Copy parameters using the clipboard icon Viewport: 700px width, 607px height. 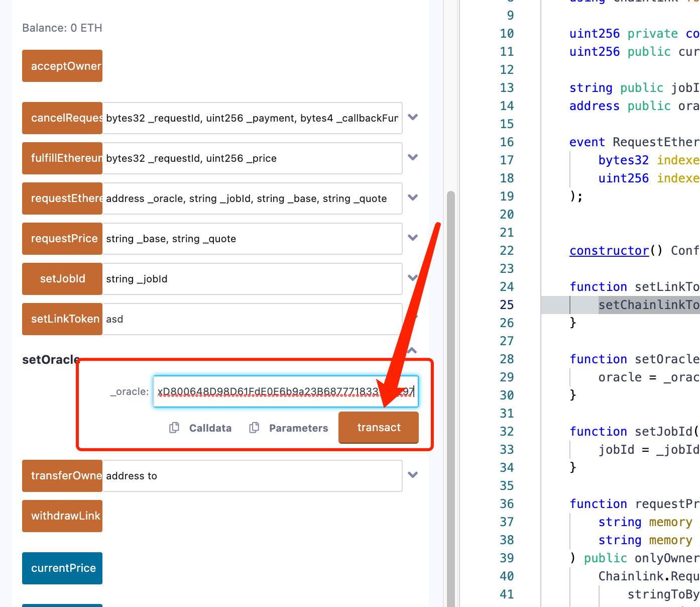click(255, 428)
